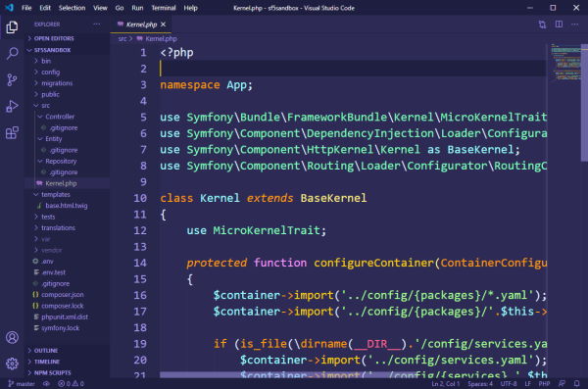This screenshot has width=588, height=389.
Task: Change LF end of line sequence
Action: click(527, 384)
